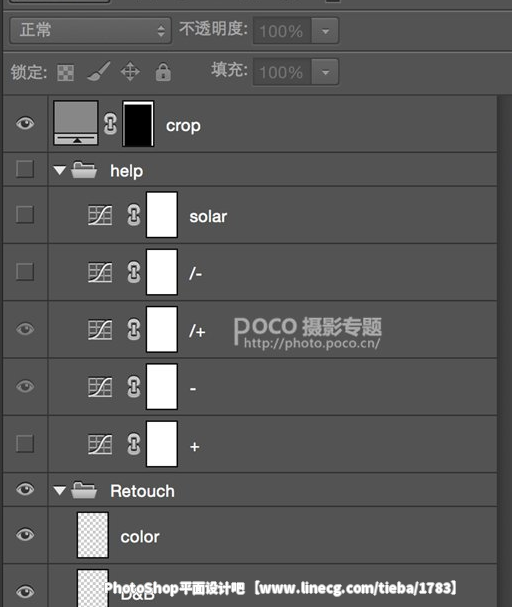Click the curves icon on solar layer
The image size is (512, 607).
point(100,215)
